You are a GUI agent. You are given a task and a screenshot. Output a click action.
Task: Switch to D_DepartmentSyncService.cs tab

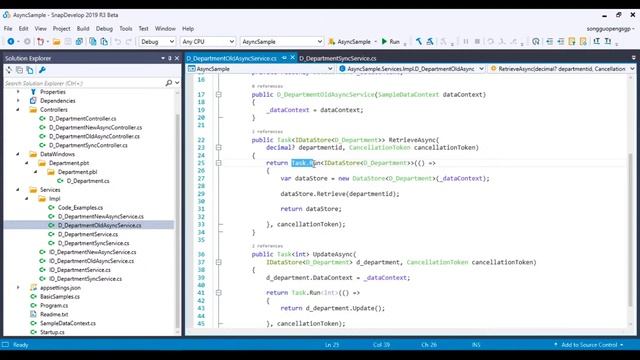pyautogui.click(x=338, y=58)
